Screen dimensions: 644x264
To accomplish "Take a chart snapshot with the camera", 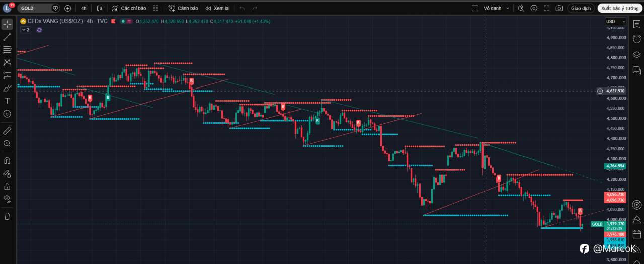I will click(x=559, y=8).
